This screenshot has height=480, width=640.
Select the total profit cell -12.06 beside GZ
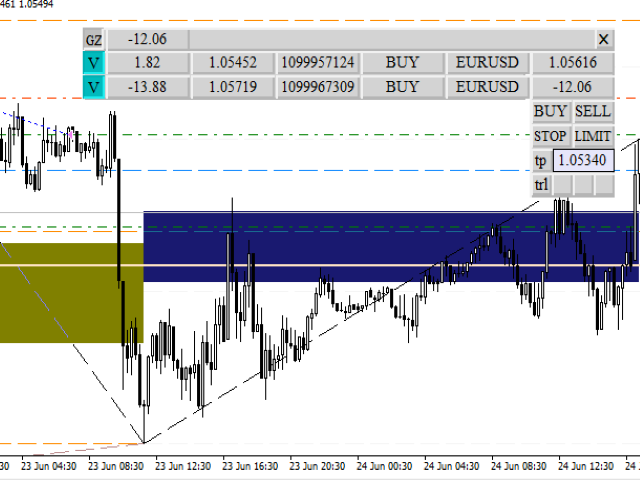pyautogui.click(x=147, y=39)
